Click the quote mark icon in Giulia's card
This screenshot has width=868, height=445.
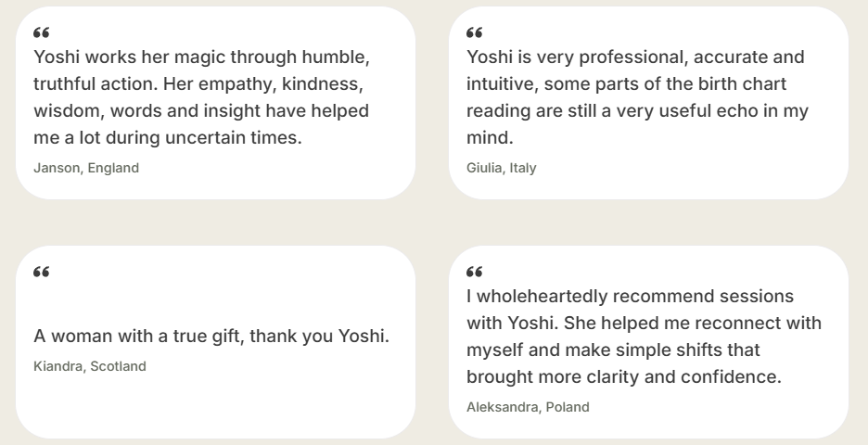point(474,33)
